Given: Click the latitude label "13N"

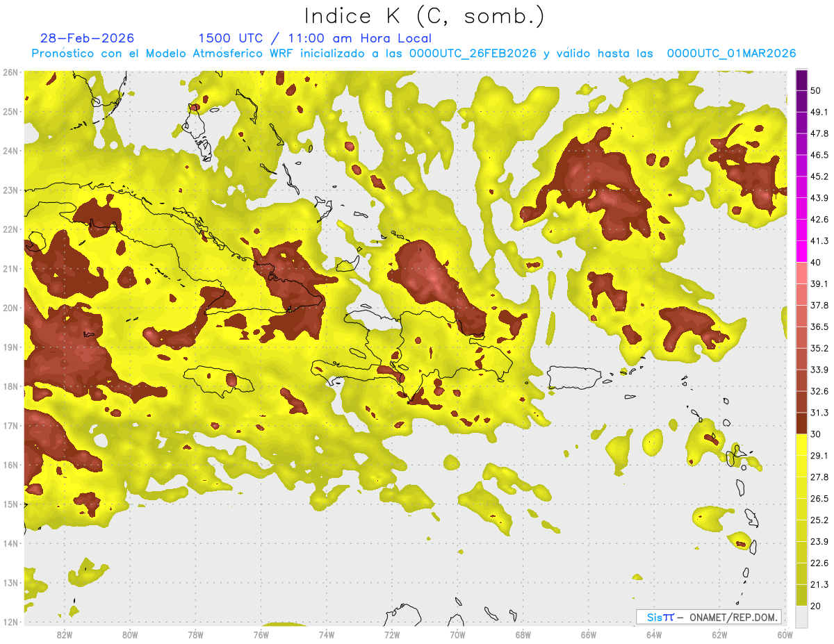Looking at the screenshot, I should pyautogui.click(x=10, y=583).
